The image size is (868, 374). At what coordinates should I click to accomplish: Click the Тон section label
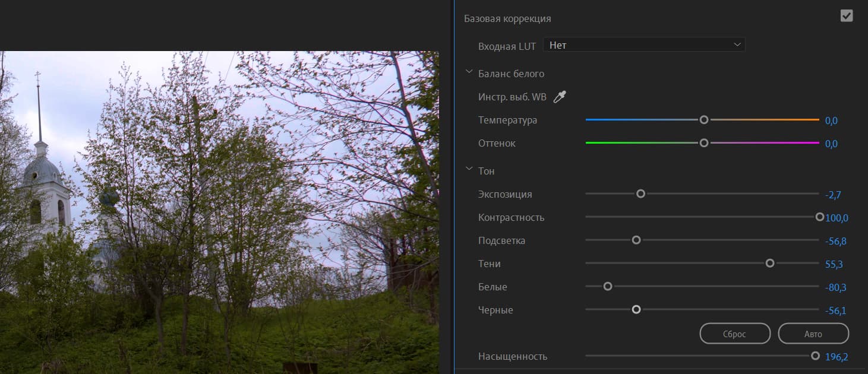pyautogui.click(x=487, y=171)
